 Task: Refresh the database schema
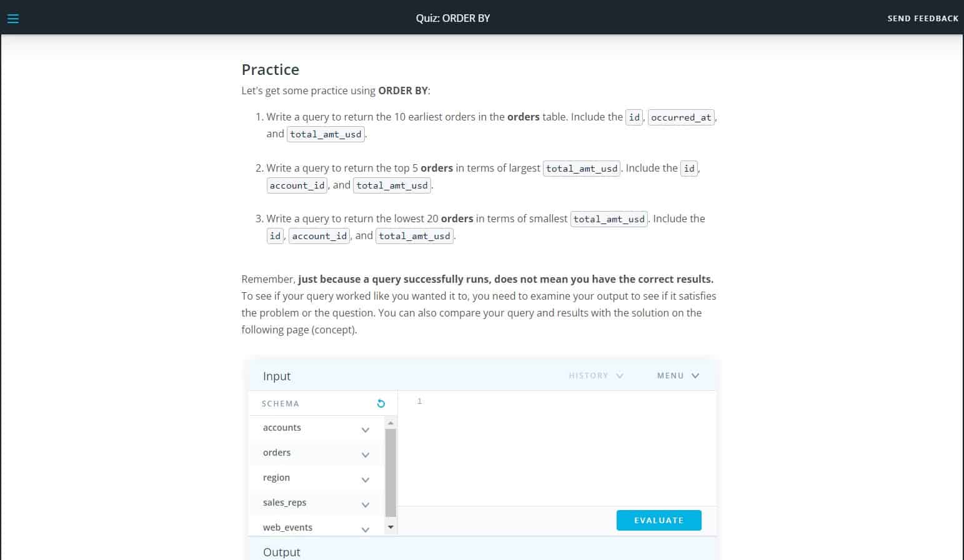tap(381, 403)
